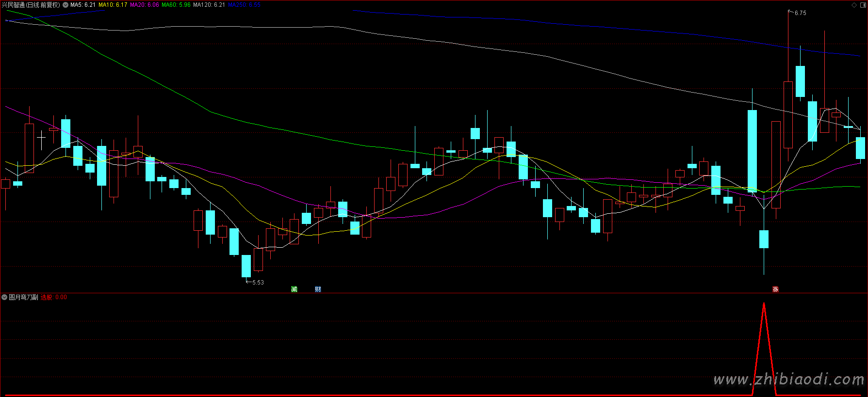
Task: Click the red signal spike peak in sub-chart
Action: click(764, 304)
